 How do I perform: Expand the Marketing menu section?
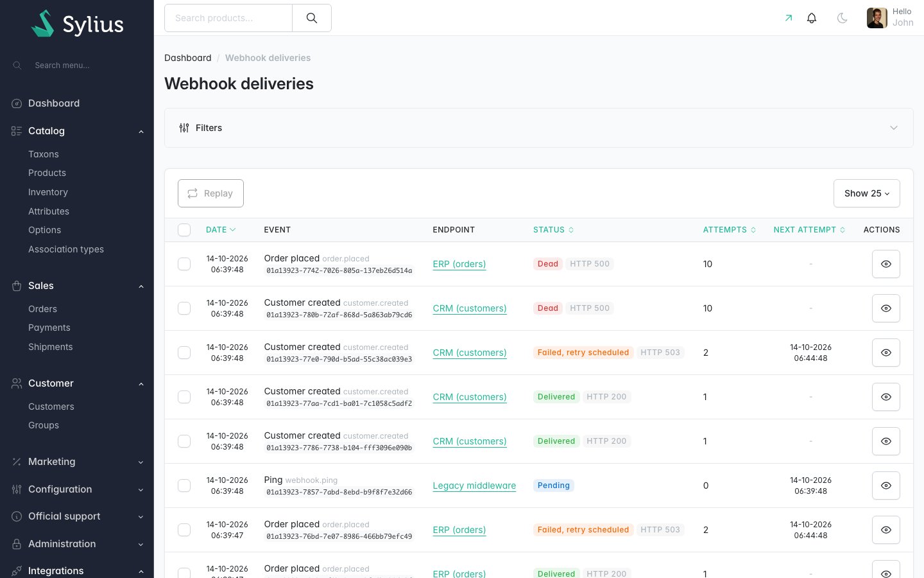coord(141,462)
